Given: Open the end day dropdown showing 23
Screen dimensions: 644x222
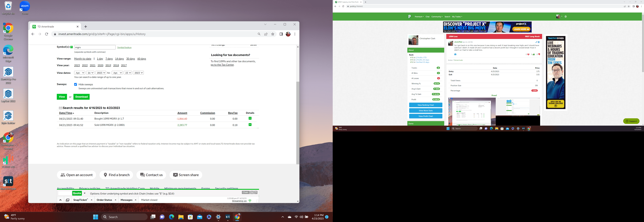Looking at the screenshot, I should [x=128, y=73].
